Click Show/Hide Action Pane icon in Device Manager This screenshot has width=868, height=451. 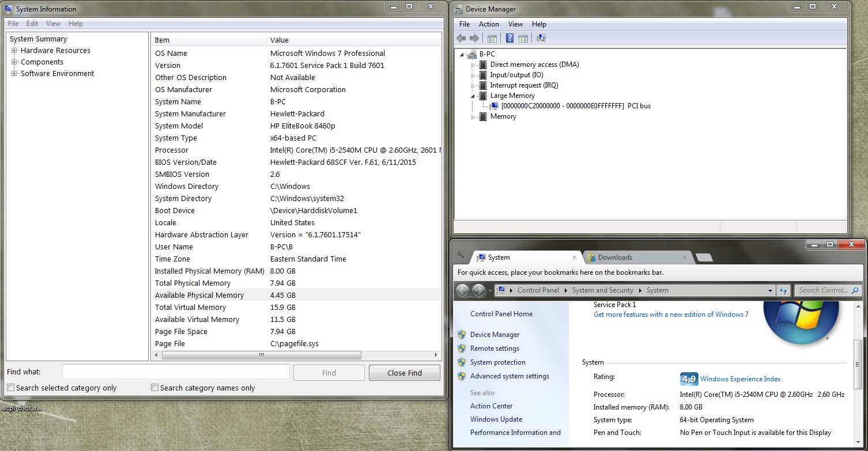pyautogui.click(x=523, y=38)
